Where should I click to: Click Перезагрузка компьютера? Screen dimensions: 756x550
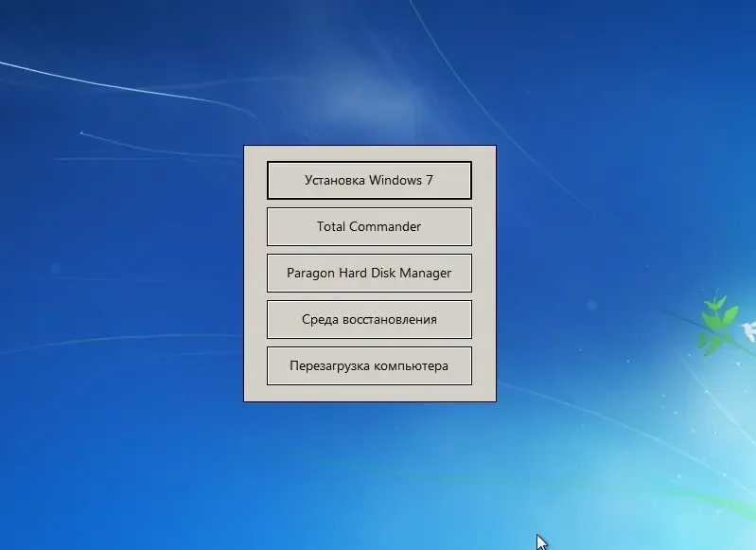369,365
